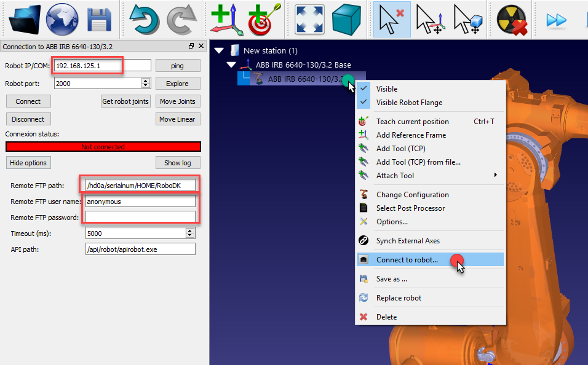588x365 pixels.
Task: Click the Robot IP/COM input field
Action: point(102,66)
